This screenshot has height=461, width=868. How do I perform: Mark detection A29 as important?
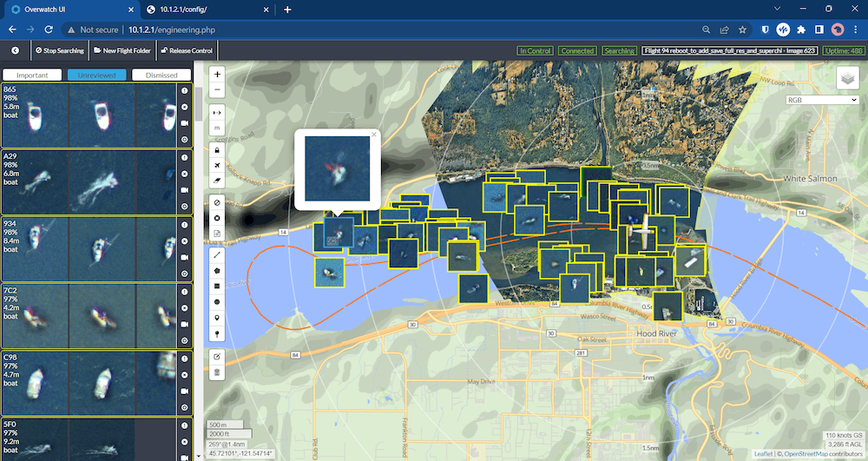click(184, 158)
